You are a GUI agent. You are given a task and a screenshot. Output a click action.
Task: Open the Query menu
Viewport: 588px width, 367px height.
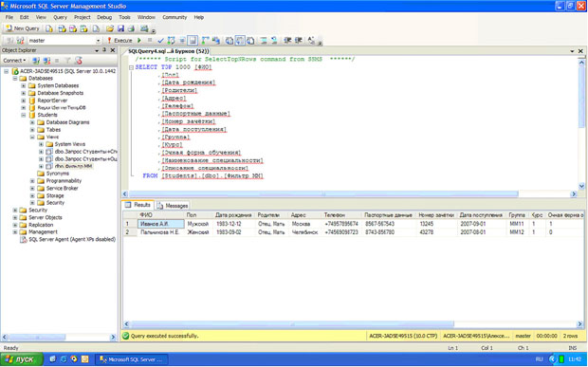click(60, 17)
